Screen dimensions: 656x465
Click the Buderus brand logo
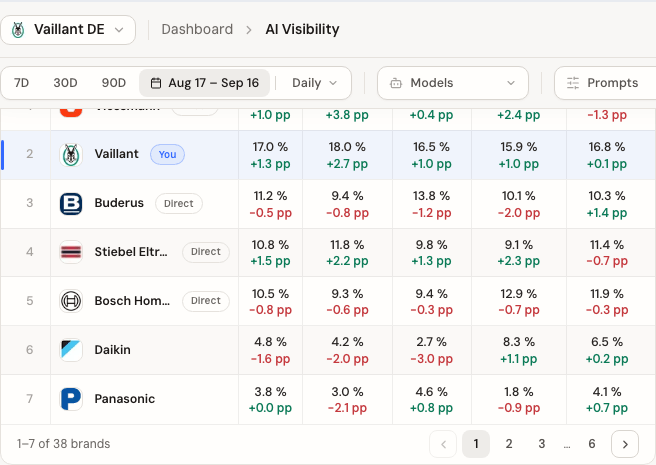(71, 204)
